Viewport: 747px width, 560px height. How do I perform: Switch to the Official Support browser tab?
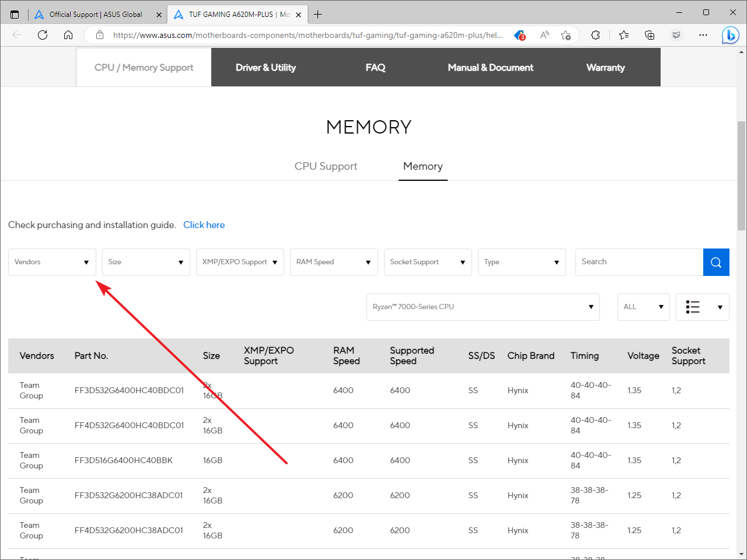96,15
